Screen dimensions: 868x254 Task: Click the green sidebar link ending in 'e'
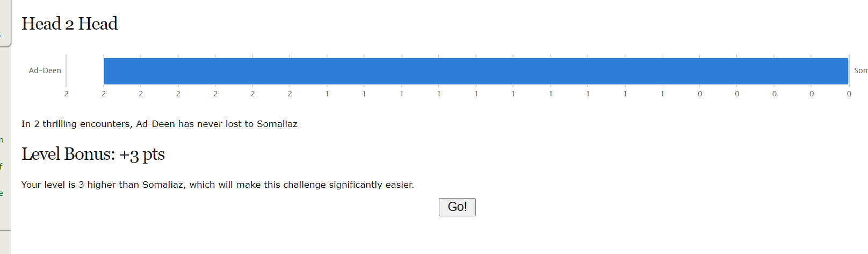(2, 193)
